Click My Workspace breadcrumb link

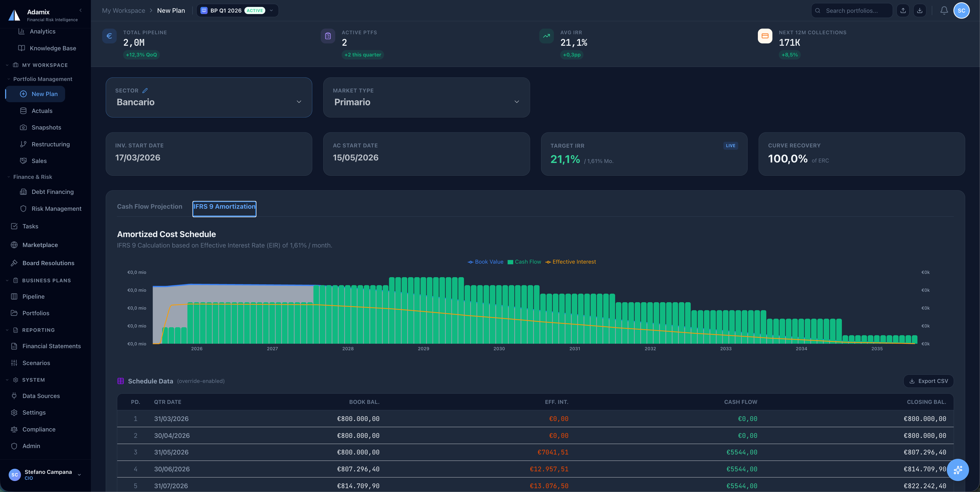pos(123,10)
